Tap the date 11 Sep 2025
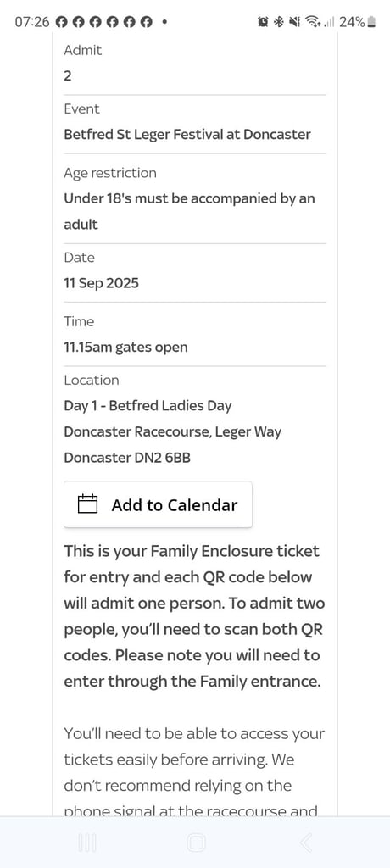This screenshot has width=390, height=868. (x=102, y=283)
